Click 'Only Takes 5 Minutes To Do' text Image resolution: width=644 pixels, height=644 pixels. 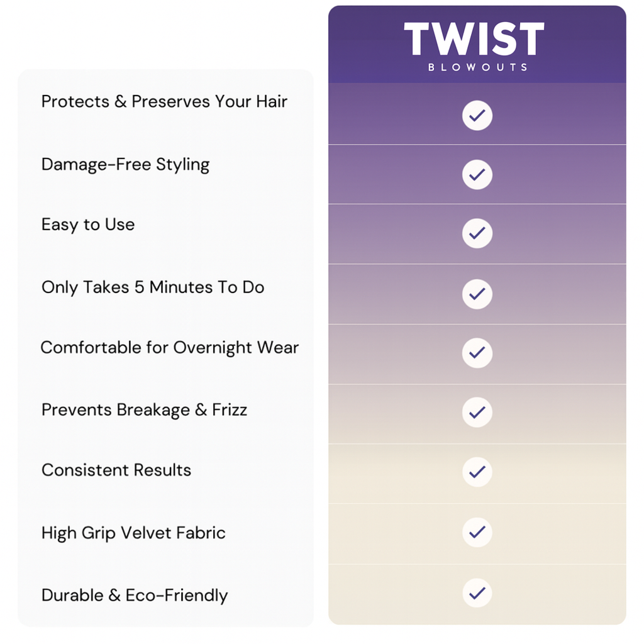(153, 287)
